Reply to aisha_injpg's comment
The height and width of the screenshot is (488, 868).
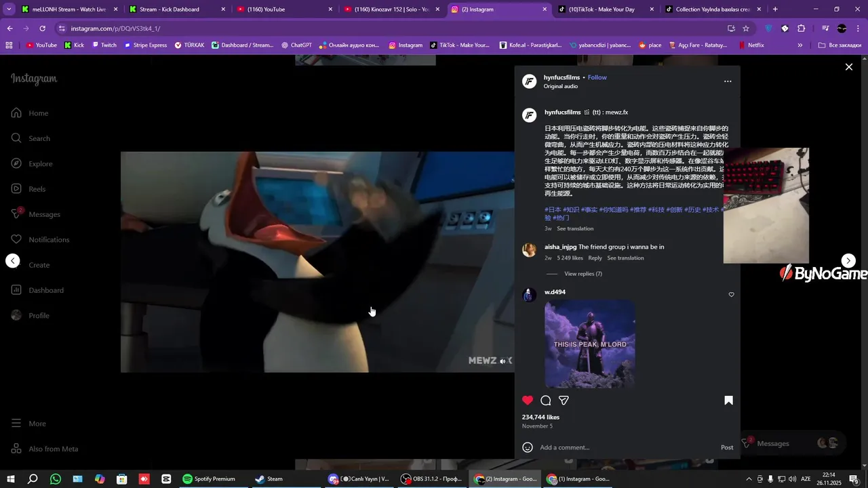coord(595,258)
